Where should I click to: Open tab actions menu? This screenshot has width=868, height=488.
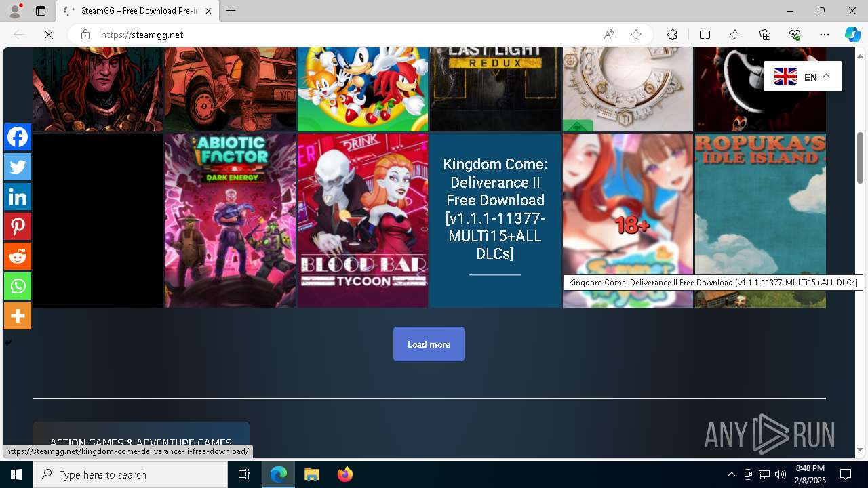pyautogui.click(x=41, y=11)
